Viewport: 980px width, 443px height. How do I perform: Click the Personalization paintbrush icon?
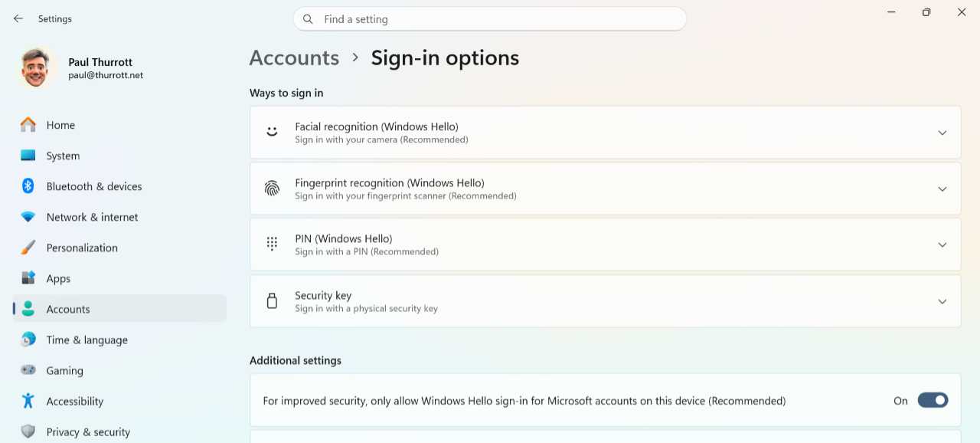click(x=28, y=248)
